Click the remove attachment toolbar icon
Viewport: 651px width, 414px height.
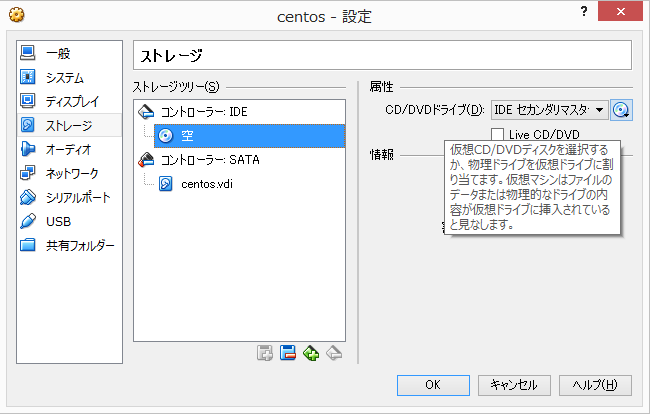[x=288, y=353]
